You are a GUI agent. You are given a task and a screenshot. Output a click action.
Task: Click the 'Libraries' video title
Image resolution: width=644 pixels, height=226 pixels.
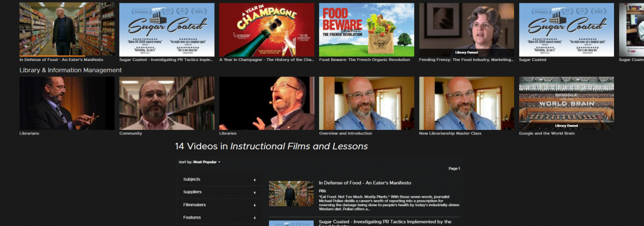228,133
